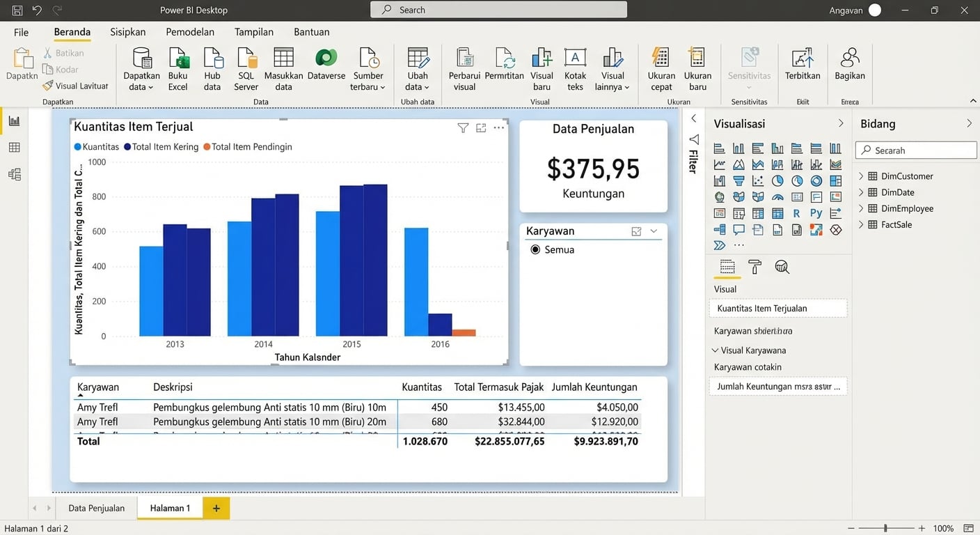Image resolution: width=980 pixels, height=535 pixels.
Task: Add a new page with the plus button
Action: [216, 508]
